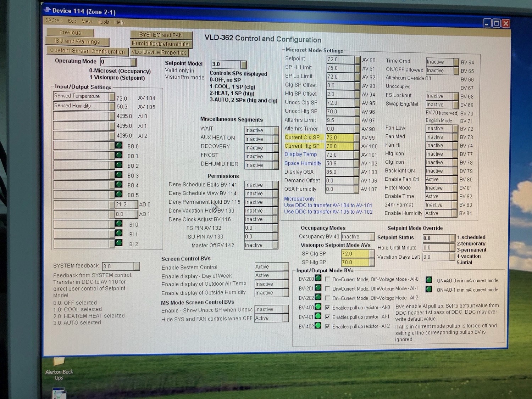
Task: Open the Operating Mode dropdown
Action: pos(133,62)
